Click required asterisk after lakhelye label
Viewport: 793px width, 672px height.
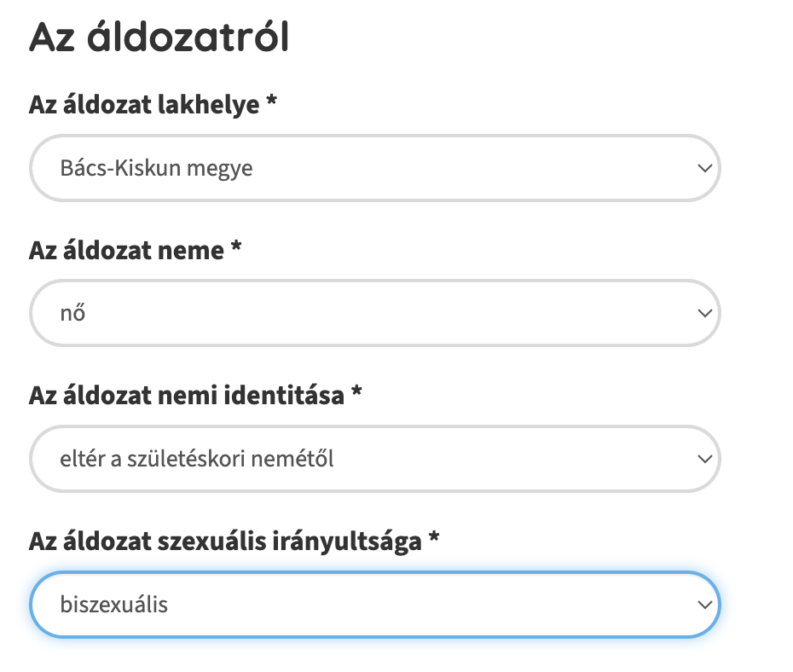271,103
